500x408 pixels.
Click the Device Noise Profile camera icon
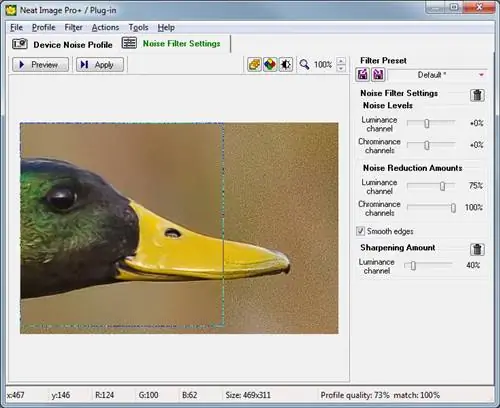(20, 44)
